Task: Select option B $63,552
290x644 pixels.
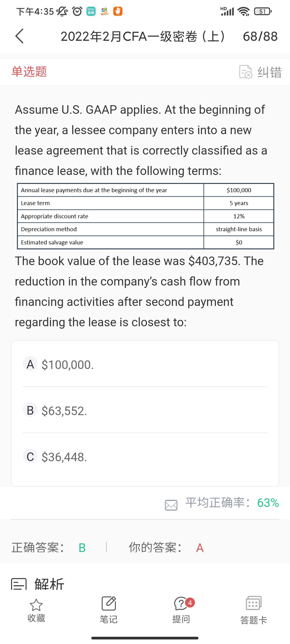Action: pos(64,411)
